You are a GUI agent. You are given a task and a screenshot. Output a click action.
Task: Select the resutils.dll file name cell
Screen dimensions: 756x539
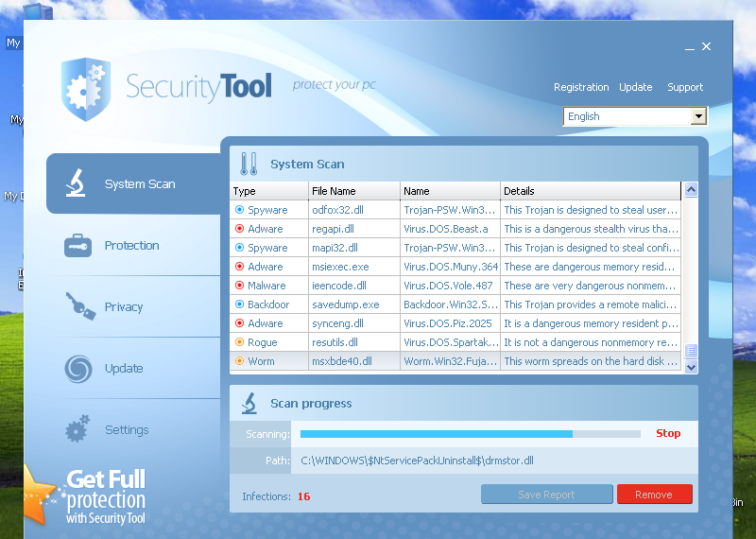click(354, 342)
